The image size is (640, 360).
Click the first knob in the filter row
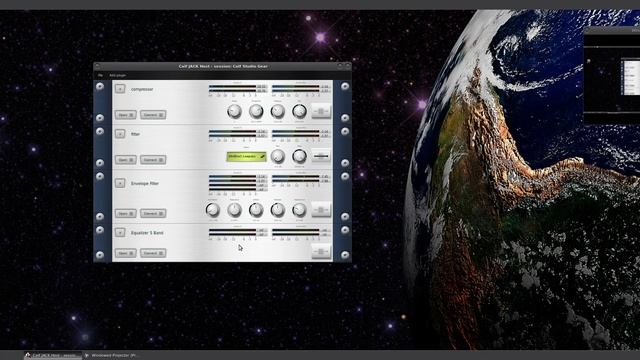click(x=278, y=156)
